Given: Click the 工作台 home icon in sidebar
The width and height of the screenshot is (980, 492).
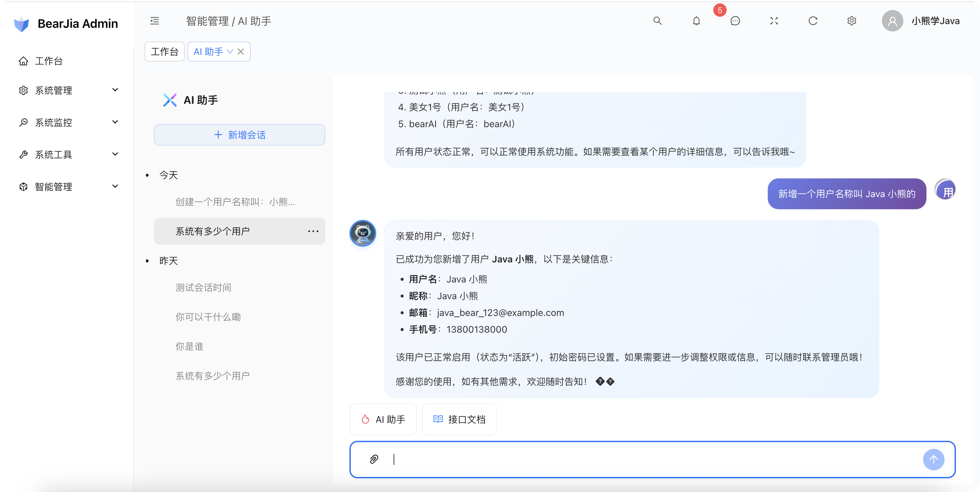Looking at the screenshot, I should pos(23,61).
